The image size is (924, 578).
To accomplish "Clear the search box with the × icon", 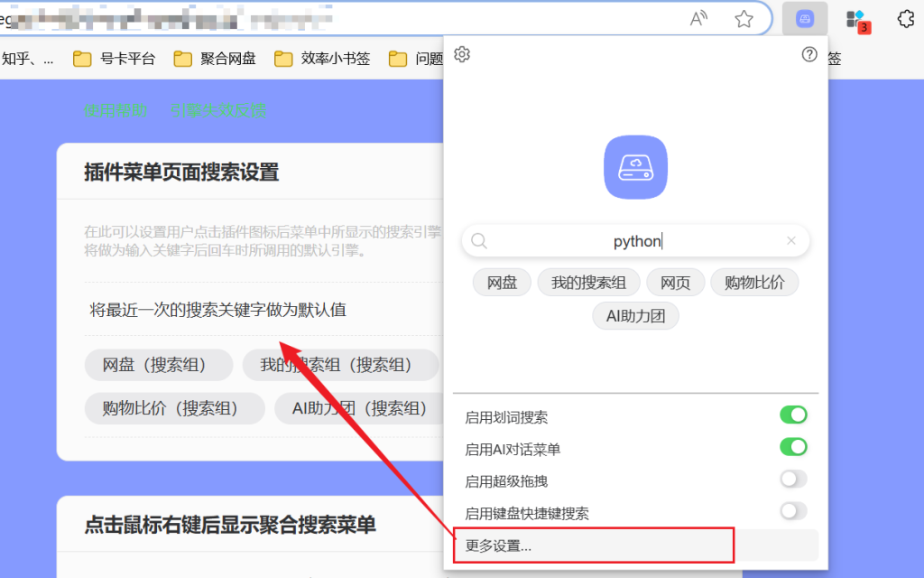I will 791,240.
